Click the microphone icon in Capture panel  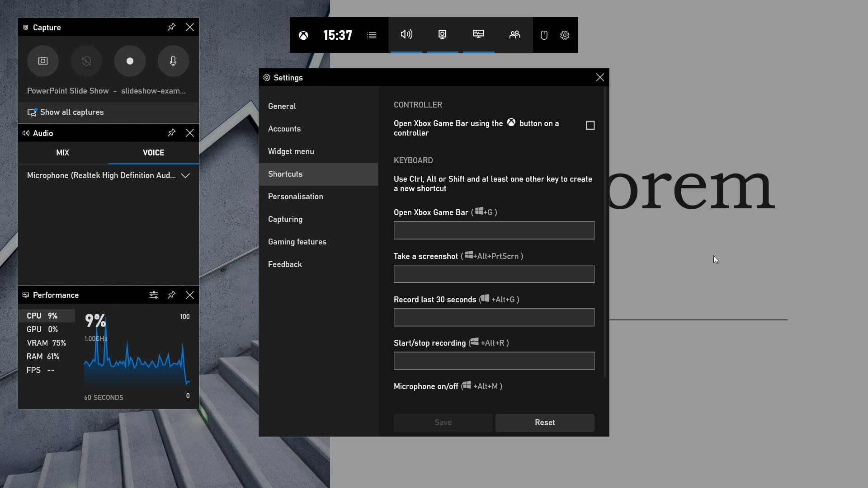pos(173,61)
